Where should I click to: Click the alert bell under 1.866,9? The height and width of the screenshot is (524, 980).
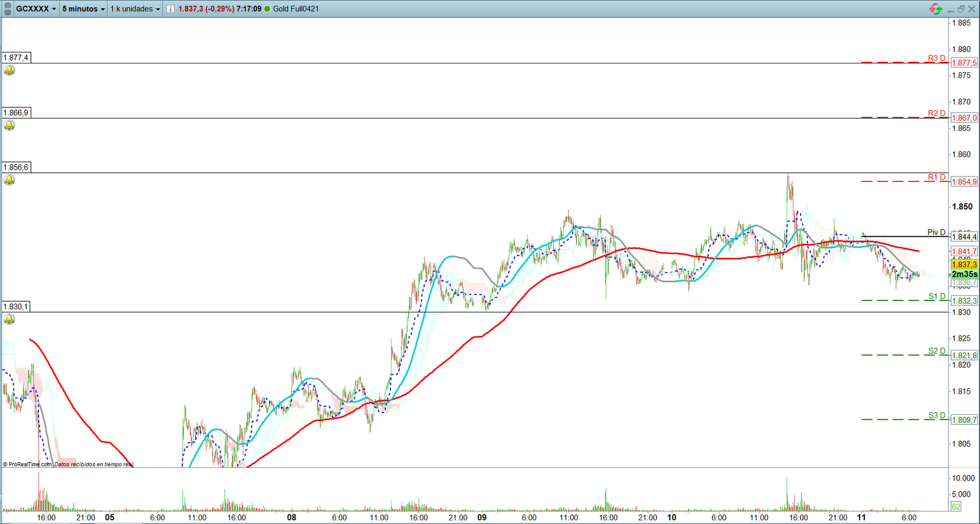click(9, 126)
